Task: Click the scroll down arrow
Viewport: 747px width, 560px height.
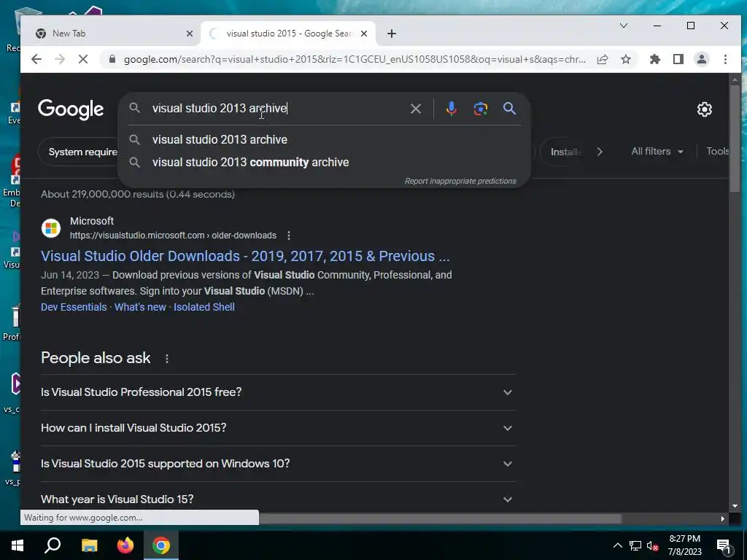Action: click(734, 506)
